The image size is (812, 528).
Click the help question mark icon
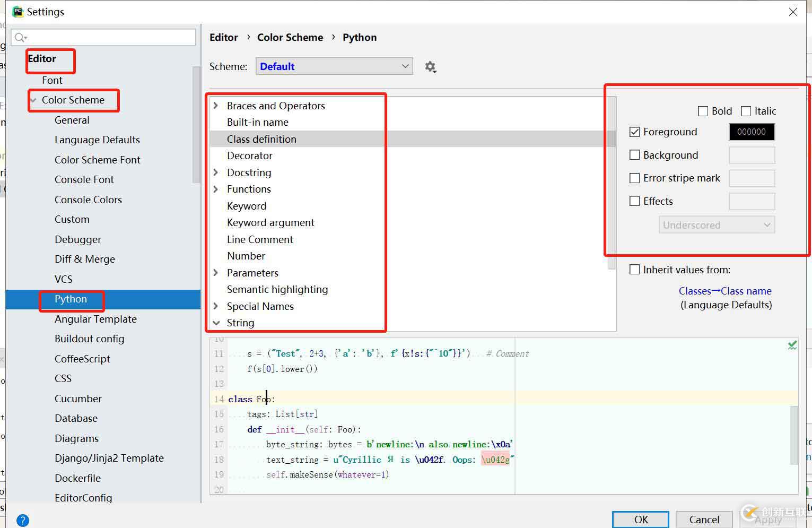point(23,521)
